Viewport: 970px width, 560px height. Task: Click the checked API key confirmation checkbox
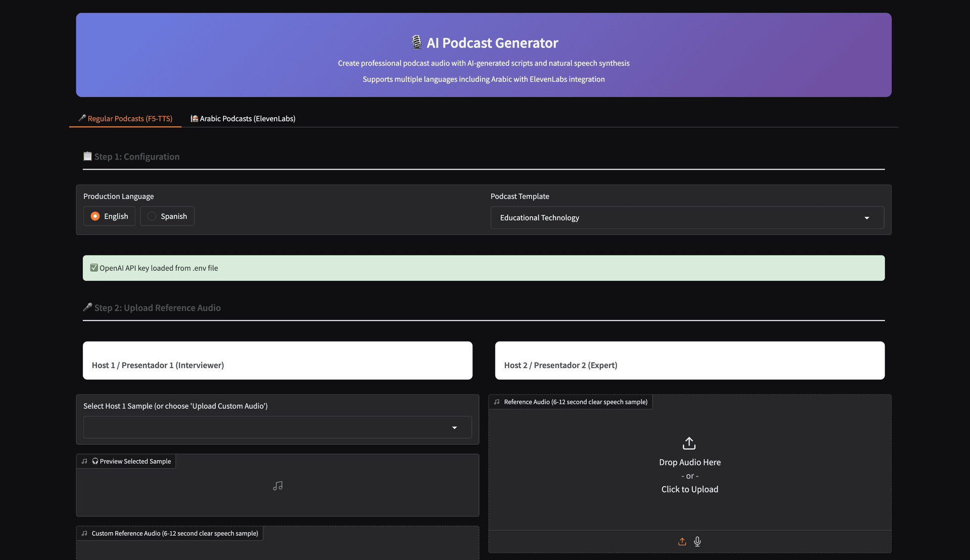click(93, 268)
